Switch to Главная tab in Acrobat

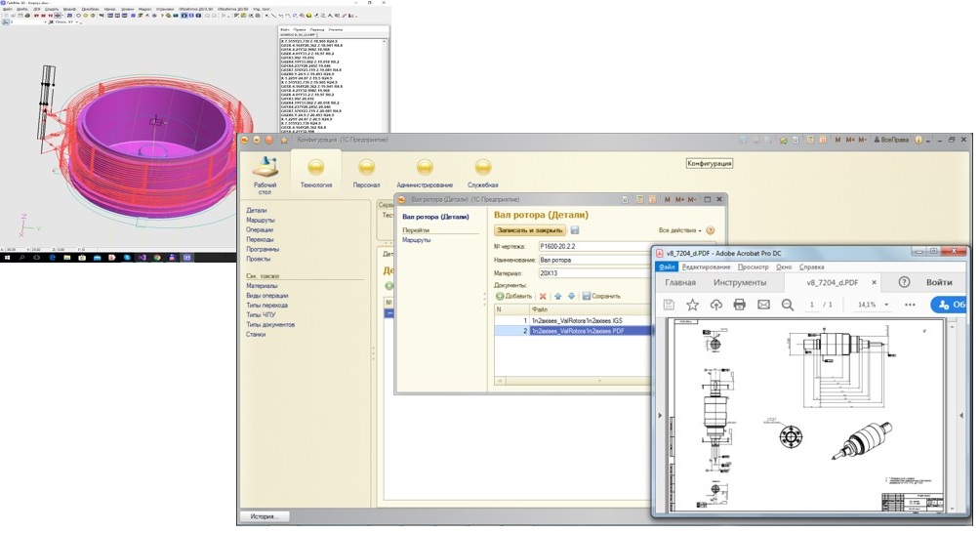pyautogui.click(x=680, y=282)
